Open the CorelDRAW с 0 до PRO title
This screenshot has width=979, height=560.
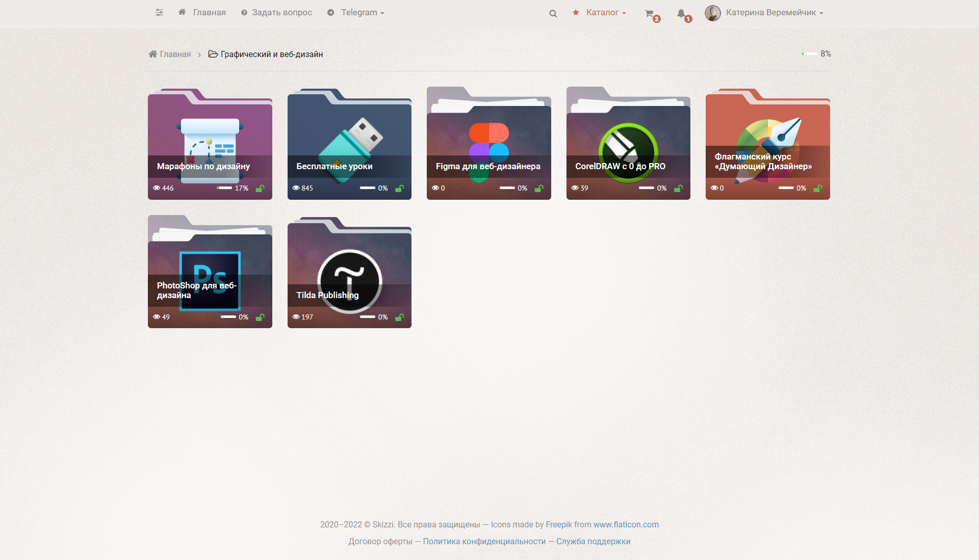pyautogui.click(x=620, y=167)
